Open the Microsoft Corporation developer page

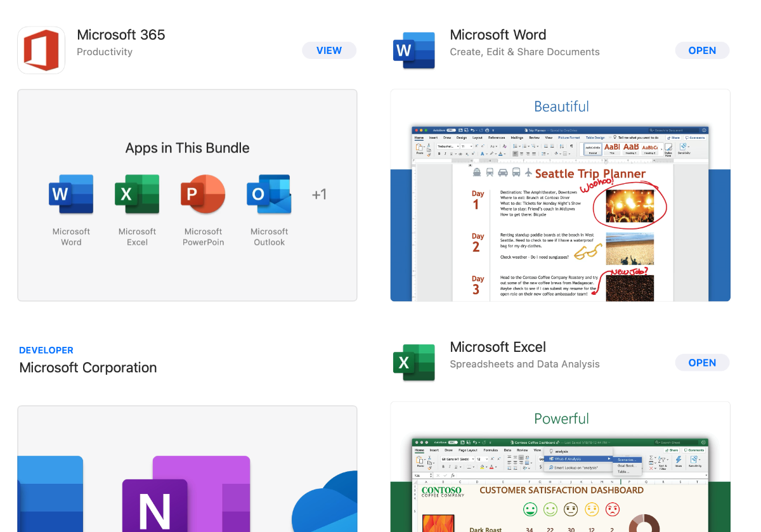click(x=88, y=368)
